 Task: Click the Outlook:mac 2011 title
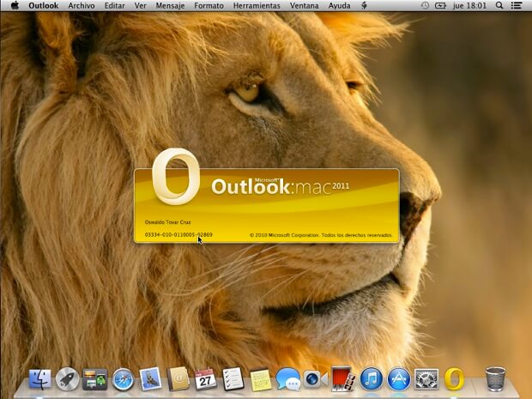tap(280, 186)
